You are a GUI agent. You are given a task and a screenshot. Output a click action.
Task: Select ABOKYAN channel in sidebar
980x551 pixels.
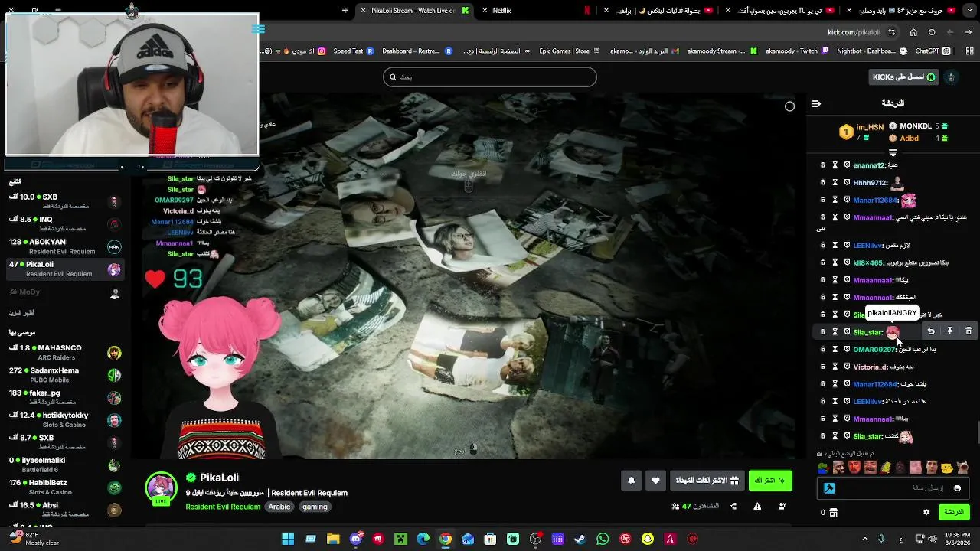(x=65, y=246)
